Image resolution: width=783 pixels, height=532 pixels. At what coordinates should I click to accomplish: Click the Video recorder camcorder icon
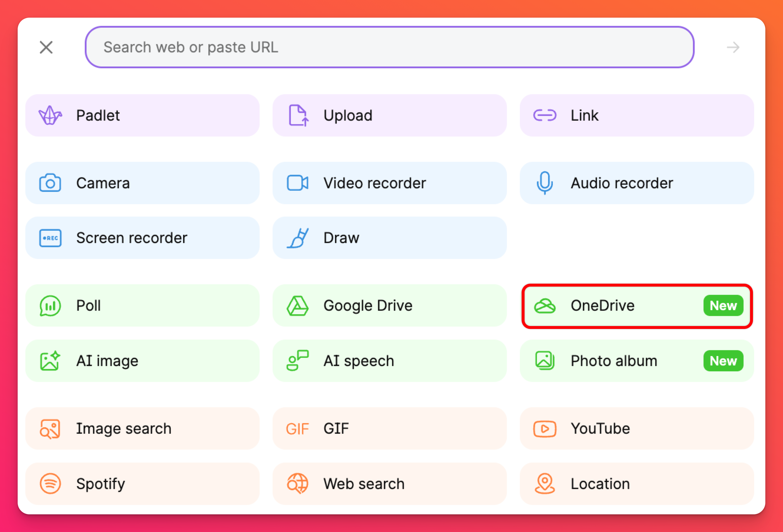point(298,183)
